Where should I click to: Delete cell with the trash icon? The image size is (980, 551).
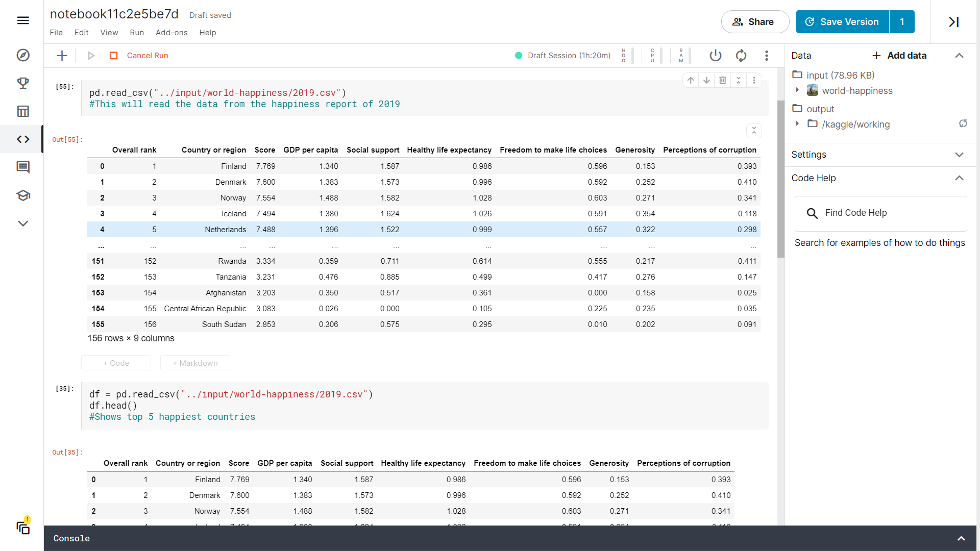[x=722, y=80]
